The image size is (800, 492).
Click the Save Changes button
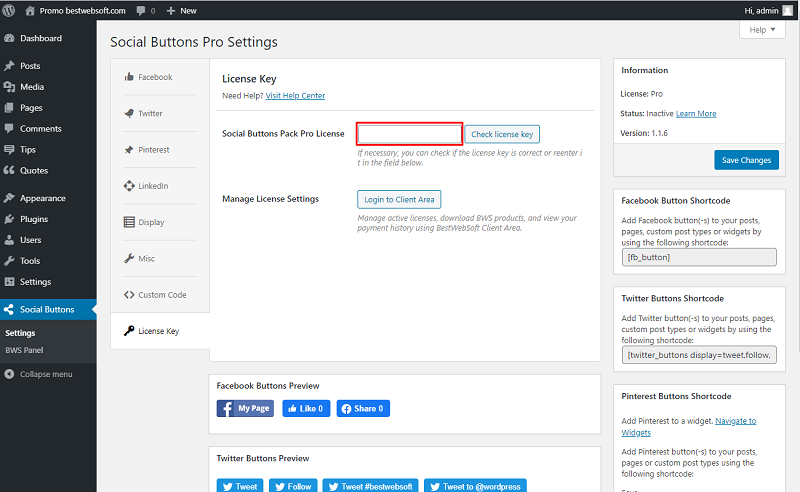click(746, 160)
